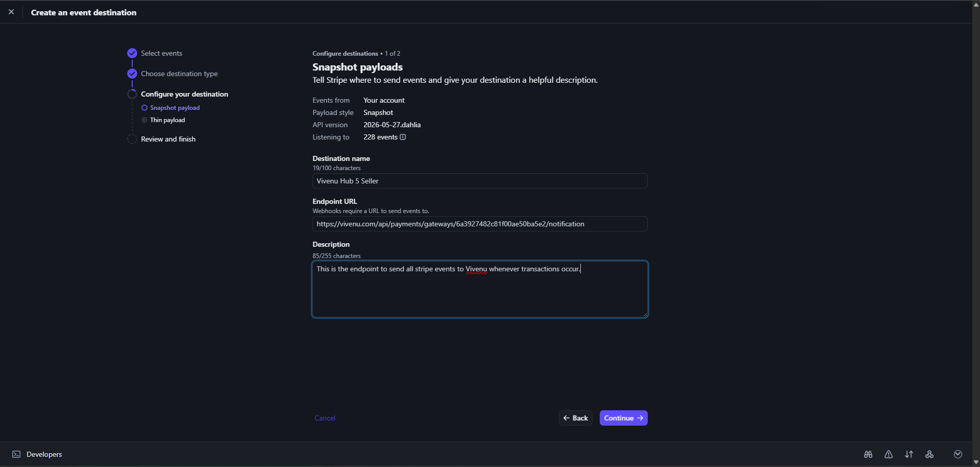Screen dimensions: 980x467
Task: Open the up-down arrows logs icon
Action: click(909, 454)
